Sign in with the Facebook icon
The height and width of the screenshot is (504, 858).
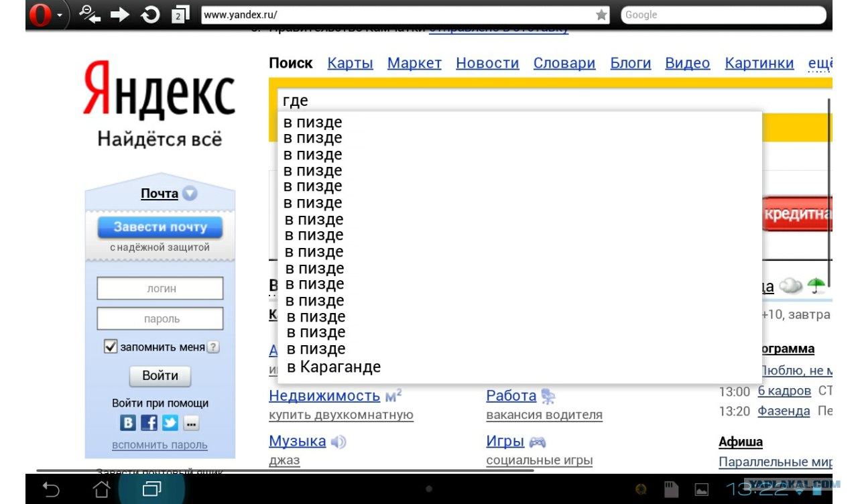tap(149, 423)
